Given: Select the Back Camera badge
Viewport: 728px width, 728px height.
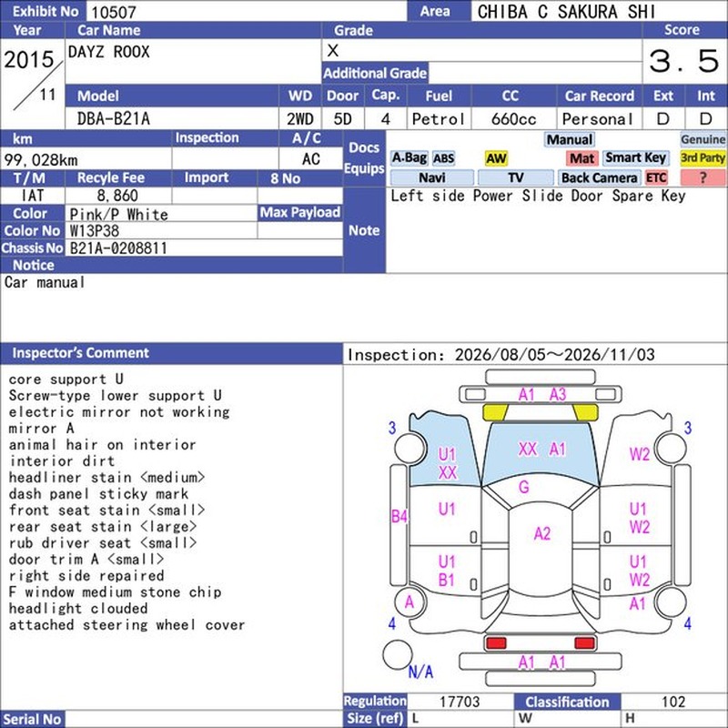Looking at the screenshot, I should pos(599,177).
